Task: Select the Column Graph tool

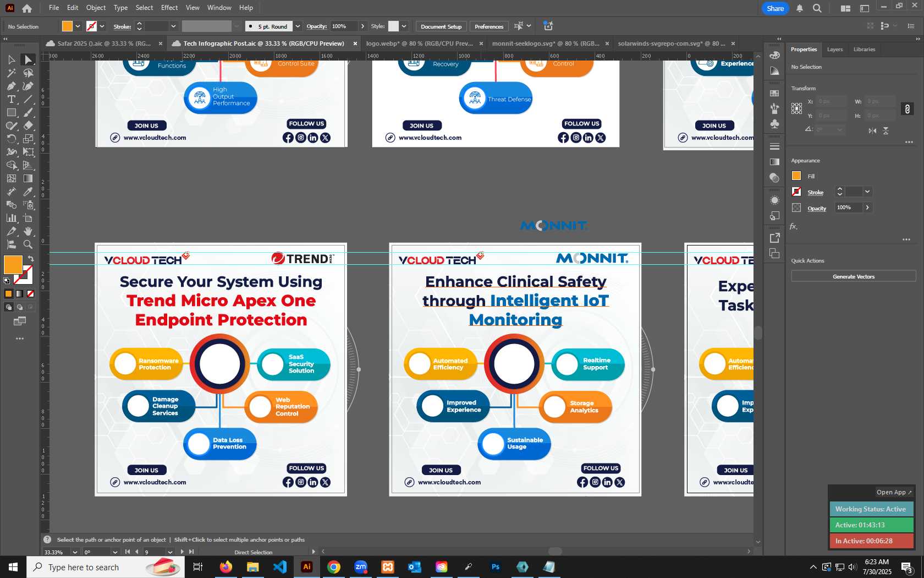Action: 11,218
